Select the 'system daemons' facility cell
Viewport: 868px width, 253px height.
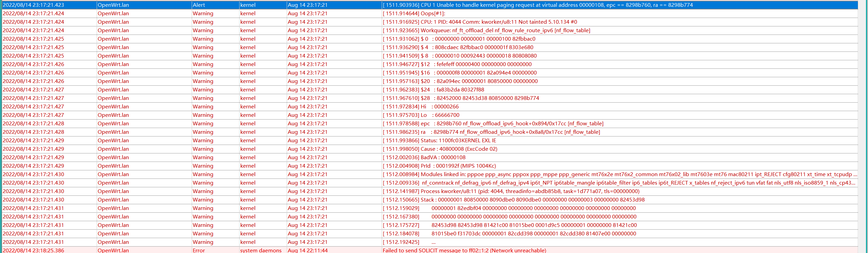(261, 250)
